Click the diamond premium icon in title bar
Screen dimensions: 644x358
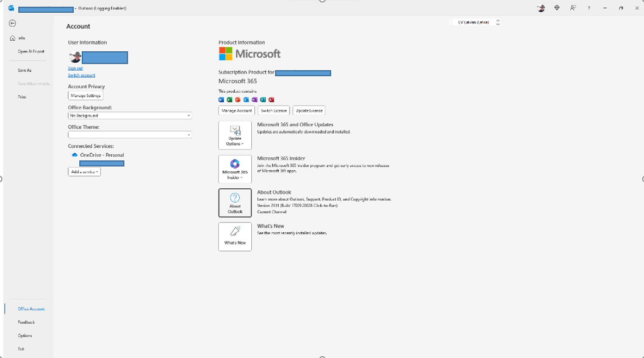[x=557, y=8]
